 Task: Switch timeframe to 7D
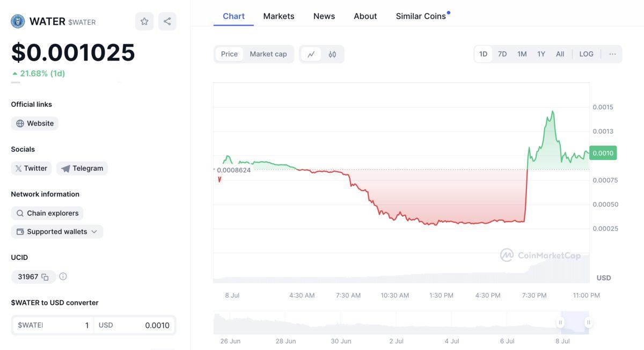click(502, 54)
